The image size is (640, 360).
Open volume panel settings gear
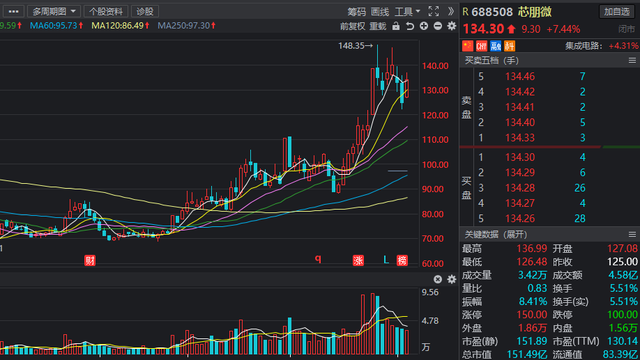pos(451,279)
